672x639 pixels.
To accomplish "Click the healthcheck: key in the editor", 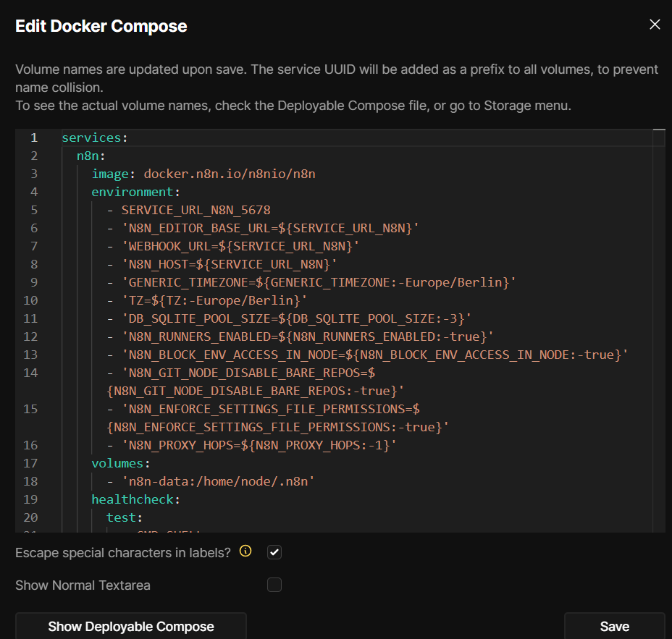I will tap(135, 499).
